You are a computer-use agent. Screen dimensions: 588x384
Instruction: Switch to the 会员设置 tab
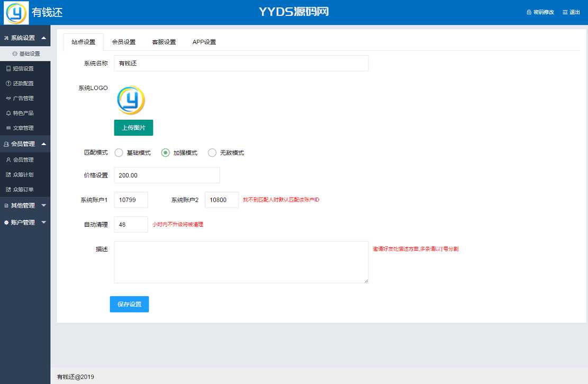pyautogui.click(x=123, y=42)
